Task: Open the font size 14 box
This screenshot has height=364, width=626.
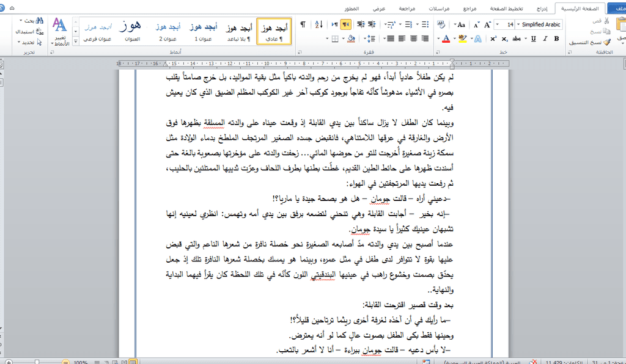Action: pyautogui.click(x=505, y=24)
